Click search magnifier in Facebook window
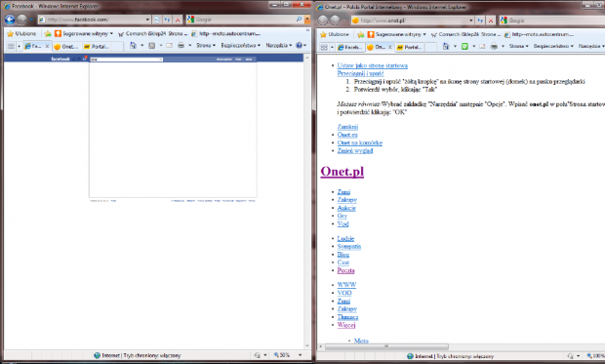The height and width of the screenshot is (364, 605). point(299,19)
